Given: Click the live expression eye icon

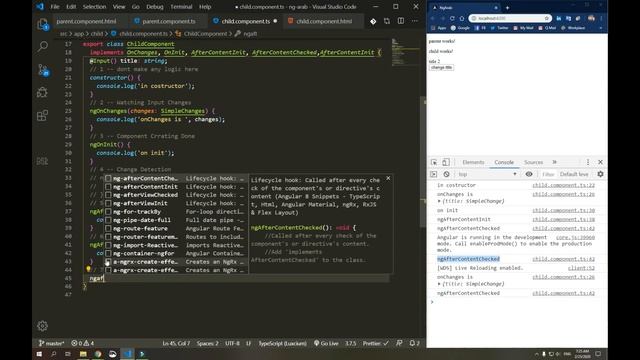Looking at the screenshot, I should pyautogui.click(x=529, y=174).
